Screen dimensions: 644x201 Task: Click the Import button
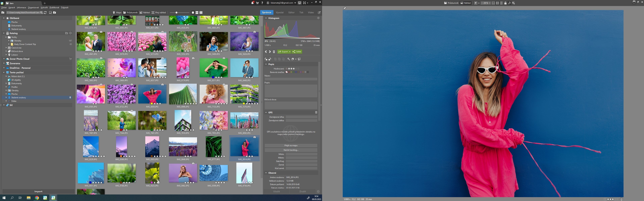coord(38,191)
